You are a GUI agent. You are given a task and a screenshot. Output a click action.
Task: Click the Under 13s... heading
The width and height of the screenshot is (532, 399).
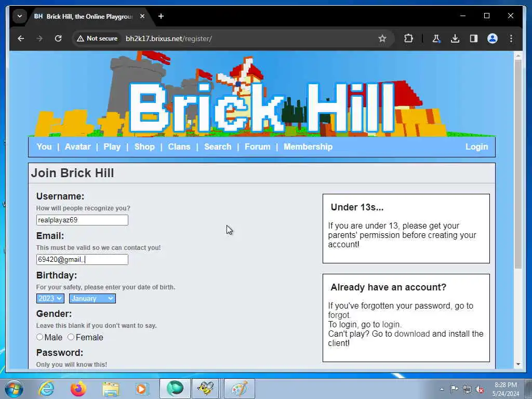coord(357,207)
